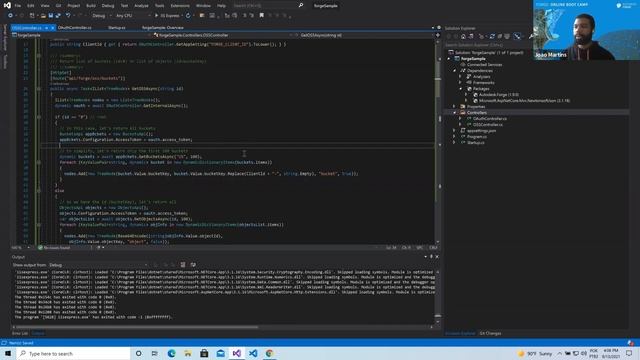Open Visual Studio Code from the taskbar
This screenshot has width=640, height=360.
pos(253,353)
